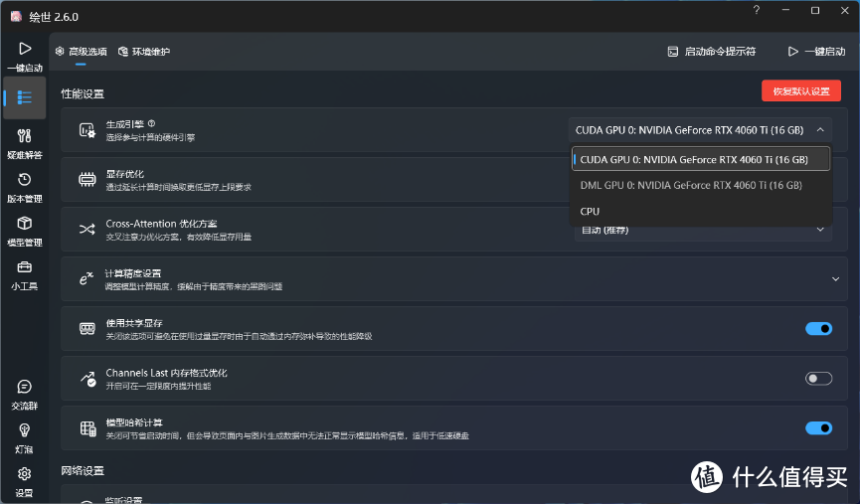860x504 pixels.
Task: Open 启动命令提示符 command prompt
Action: click(712, 52)
